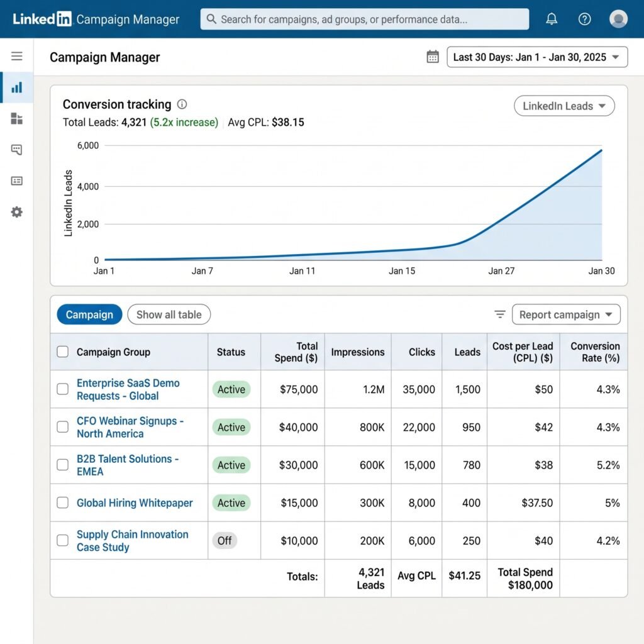Sort by Cost per Lead column header

coord(523,352)
